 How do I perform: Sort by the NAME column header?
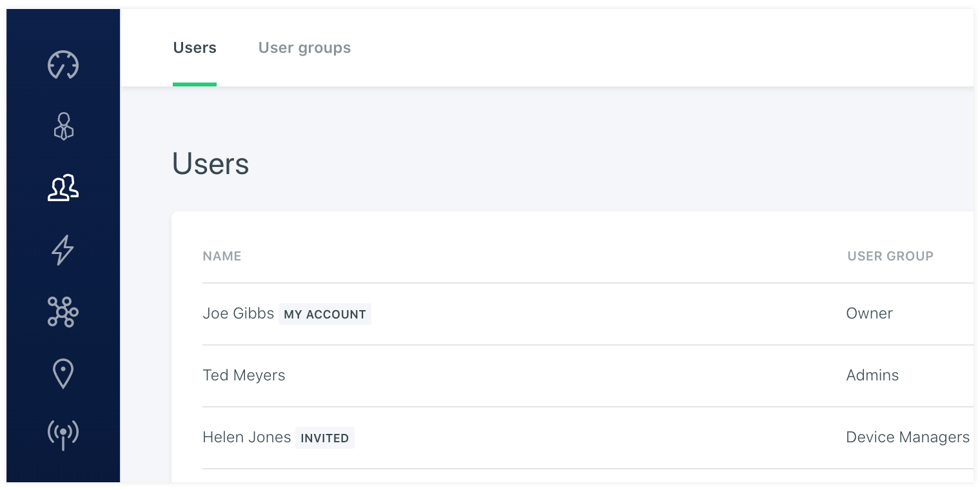(x=222, y=256)
